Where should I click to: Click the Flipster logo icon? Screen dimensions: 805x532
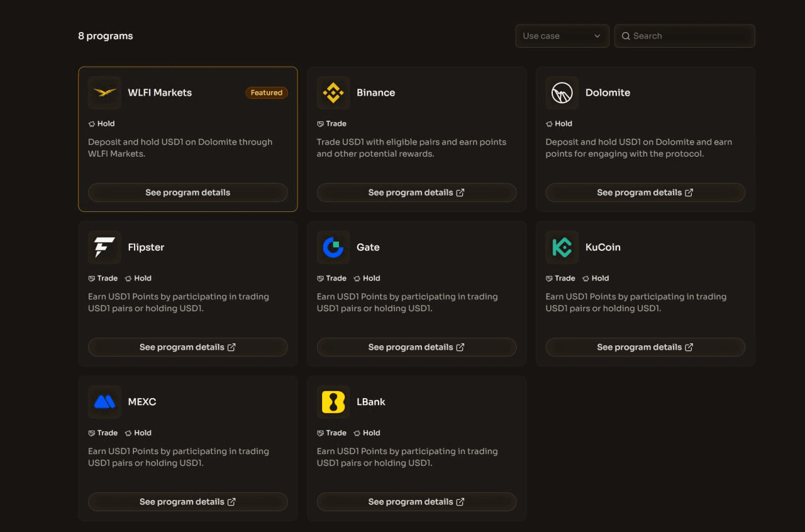pyautogui.click(x=104, y=247)
